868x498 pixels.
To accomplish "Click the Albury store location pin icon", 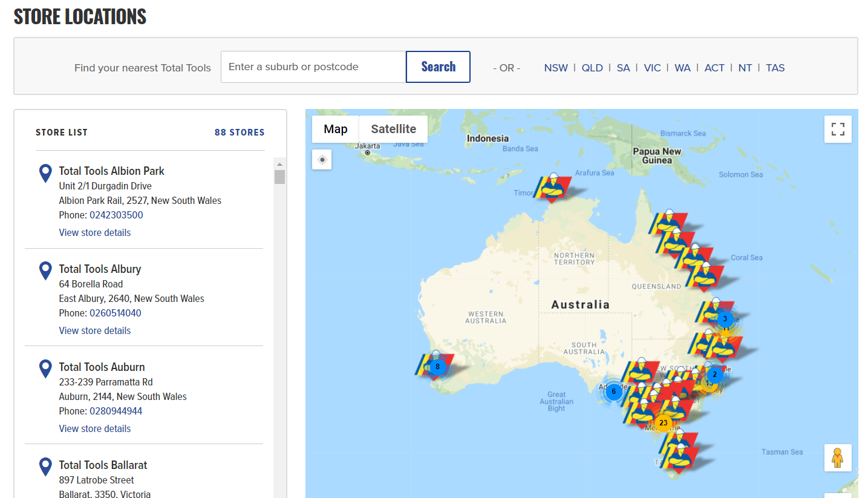I will pos(45,271).
